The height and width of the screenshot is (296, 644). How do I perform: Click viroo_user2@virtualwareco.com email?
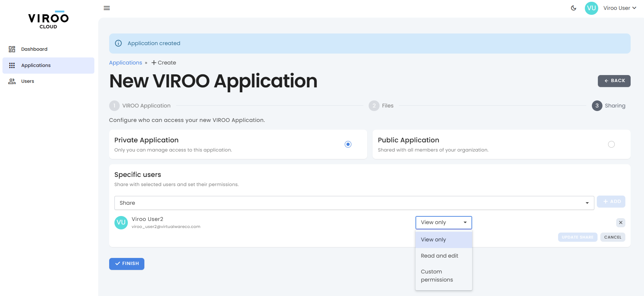point(166,227)
